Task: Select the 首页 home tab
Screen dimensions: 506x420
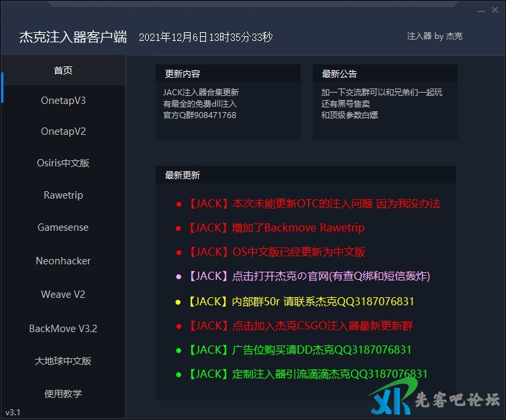Action: tap(63, 70)
